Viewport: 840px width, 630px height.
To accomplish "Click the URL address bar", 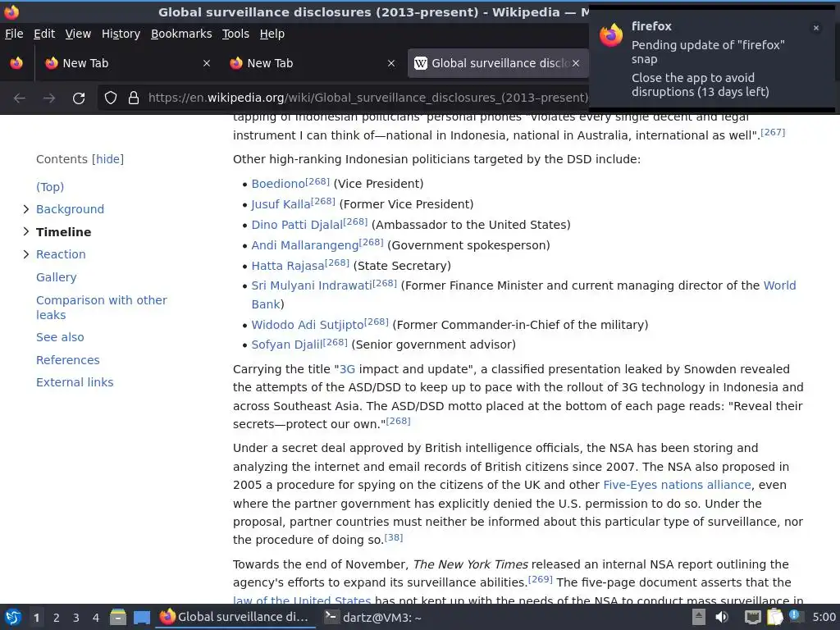I will [367, 98].
